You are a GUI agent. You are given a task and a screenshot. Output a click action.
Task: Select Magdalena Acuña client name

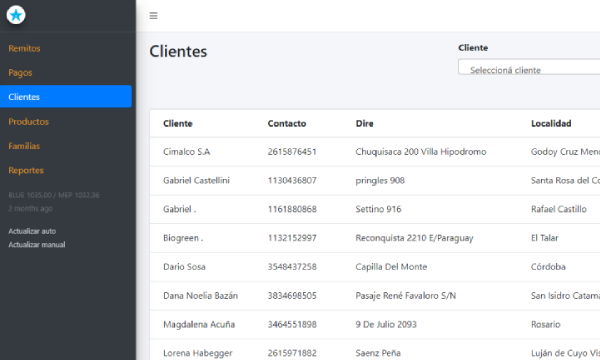[x=199, y=324]
